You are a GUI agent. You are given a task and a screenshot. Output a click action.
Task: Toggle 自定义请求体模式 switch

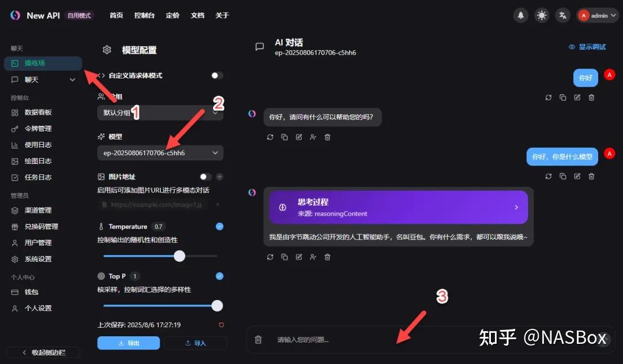pos(216,76)
